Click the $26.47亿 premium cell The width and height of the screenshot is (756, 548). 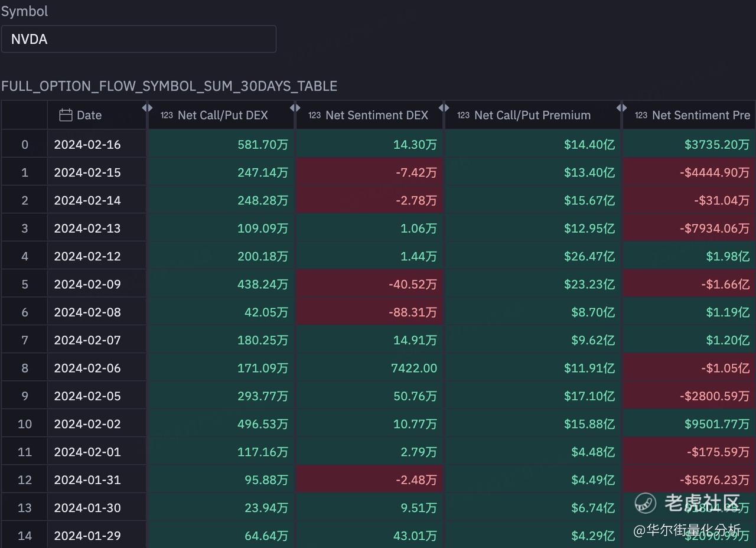533,256
